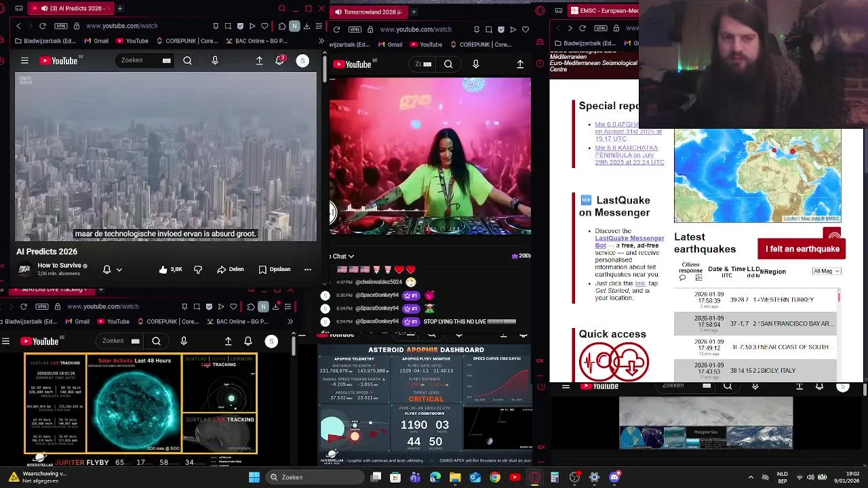This screenshot has width=868, height=488.
Task: Click YouTube search button in AI Predicts window
Action: coord(187,60)
